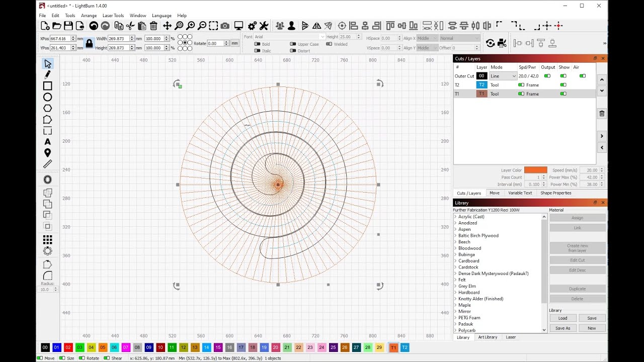
Task: Click the XPos input field
Action: (63, 39)
